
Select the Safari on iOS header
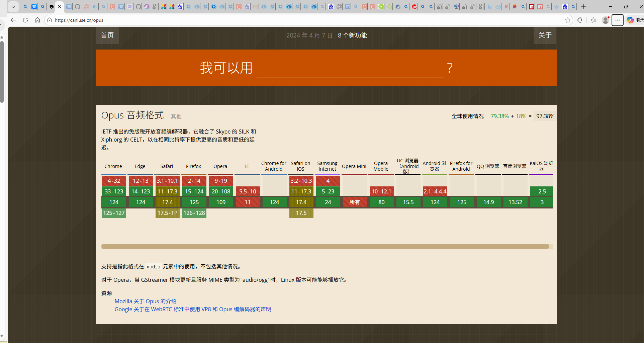point(301,166)
